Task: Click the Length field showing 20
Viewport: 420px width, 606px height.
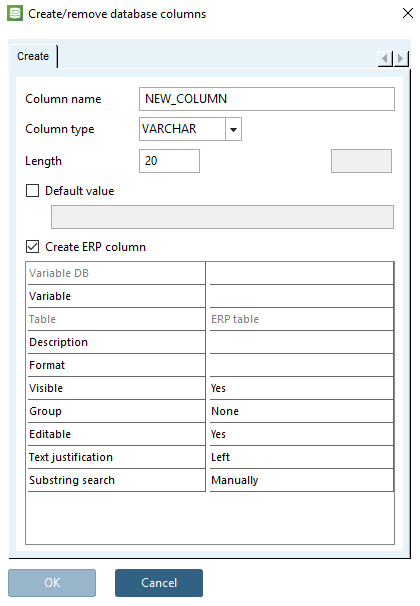Action: coord(170,161)
